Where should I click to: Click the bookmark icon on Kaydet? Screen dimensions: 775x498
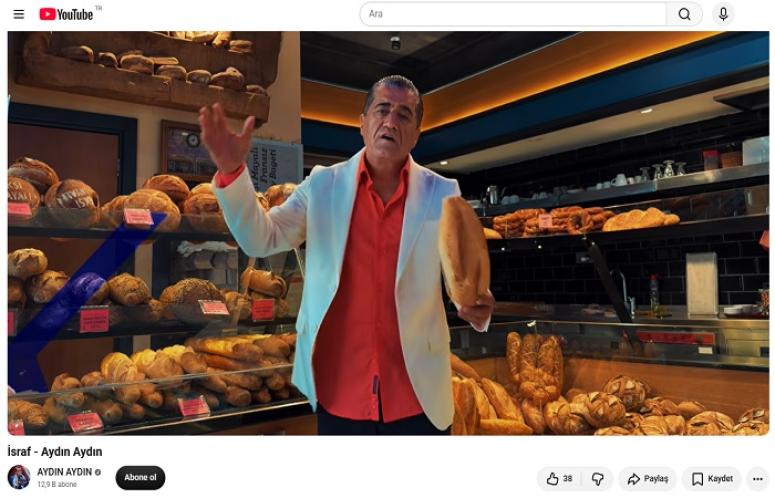[x=697, y=479]
